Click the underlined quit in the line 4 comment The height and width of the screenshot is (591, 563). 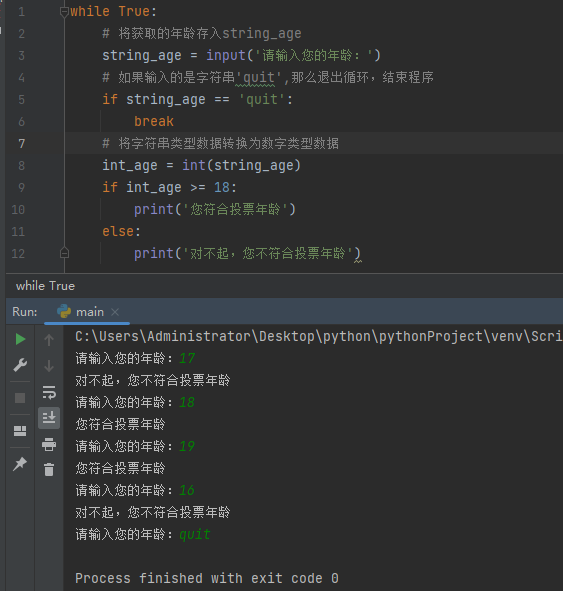[x=259, y=78]
